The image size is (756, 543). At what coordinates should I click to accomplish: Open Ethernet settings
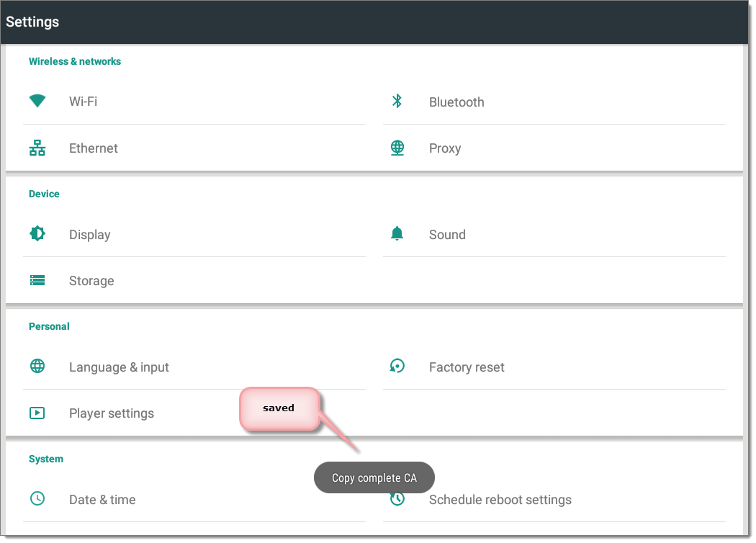pyautogui.click(x=194, y=148)
